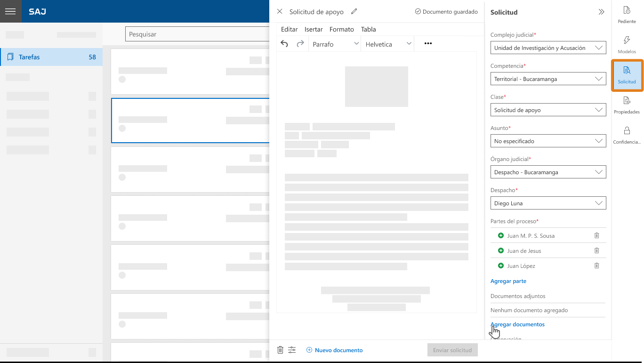
Task: Open Parrafo paragraph style dropdown
Action: 335,44
